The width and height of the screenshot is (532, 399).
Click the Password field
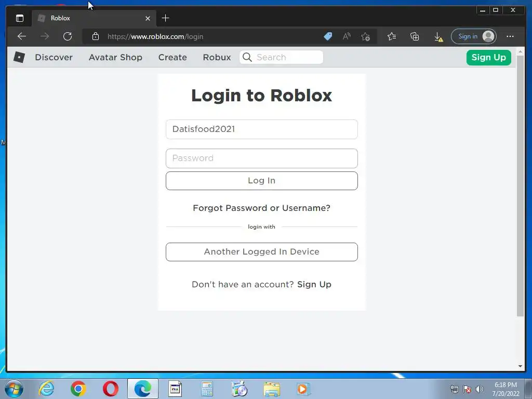[x=262, y=158]
